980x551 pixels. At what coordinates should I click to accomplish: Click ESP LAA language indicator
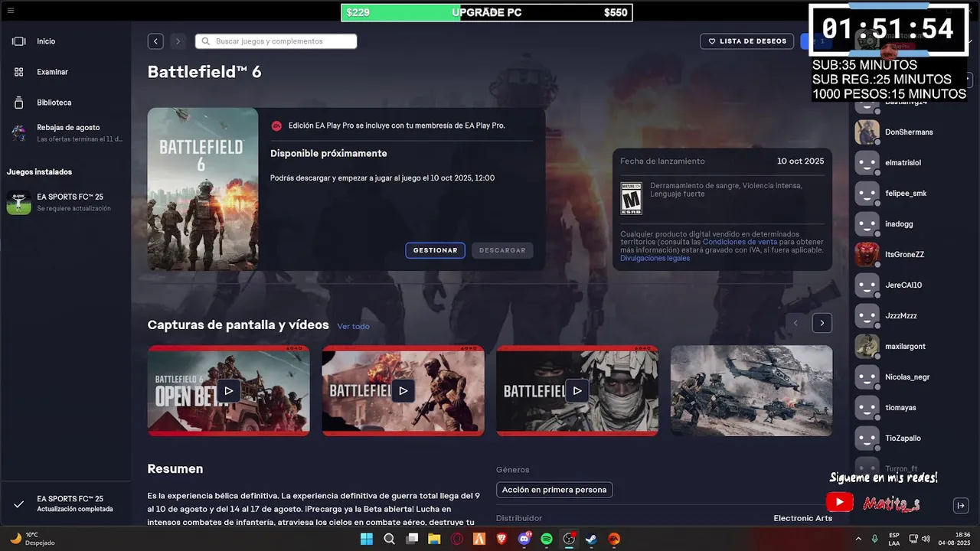pos(894,539)
